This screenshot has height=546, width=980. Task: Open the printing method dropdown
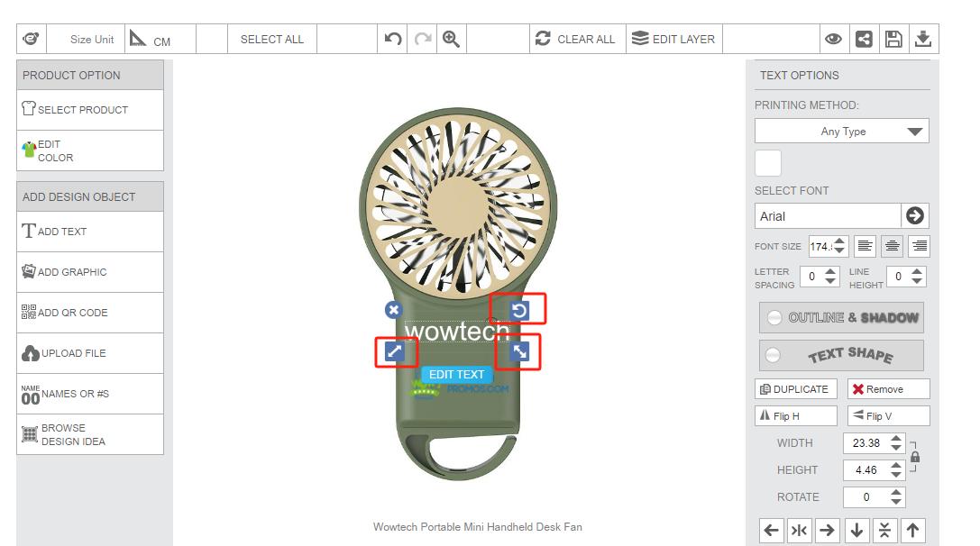841,132
